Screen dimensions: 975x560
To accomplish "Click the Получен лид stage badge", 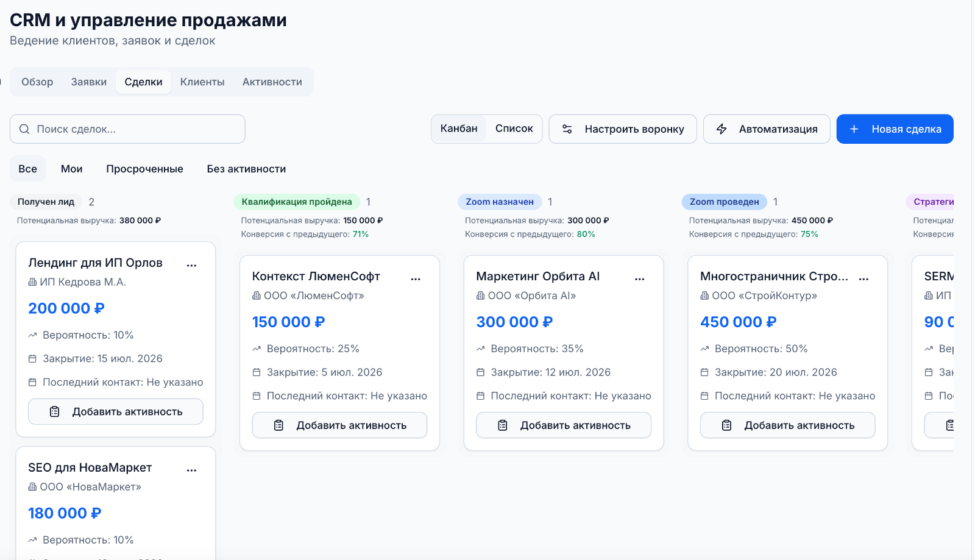I will pos(46,202).
